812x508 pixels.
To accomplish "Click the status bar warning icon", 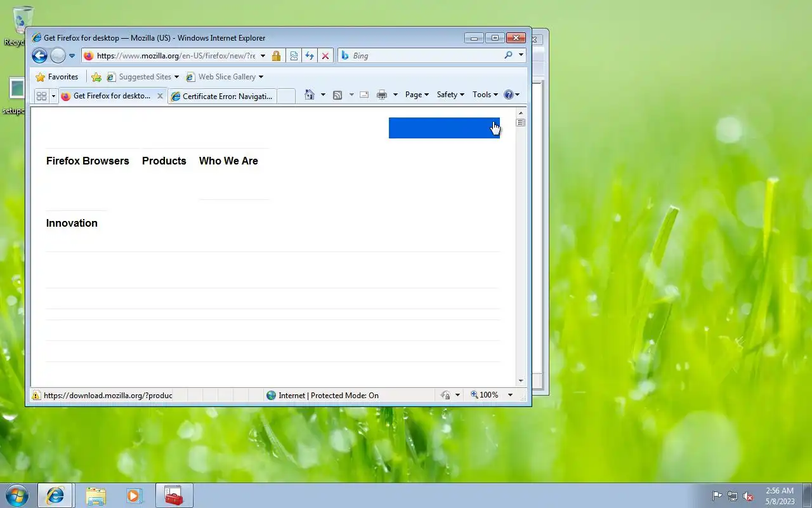I will [x=36, y=395].
